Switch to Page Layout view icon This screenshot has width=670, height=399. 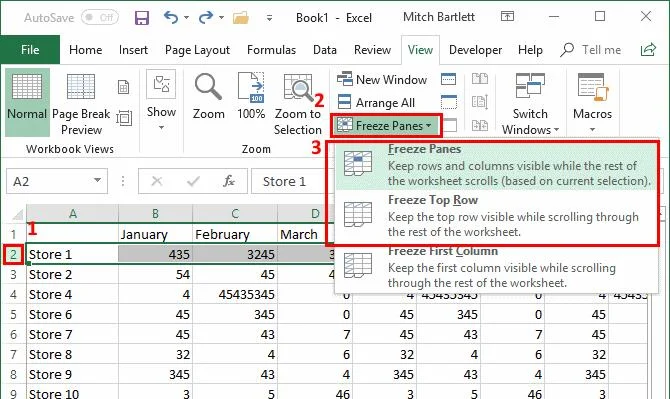(123, 87)
